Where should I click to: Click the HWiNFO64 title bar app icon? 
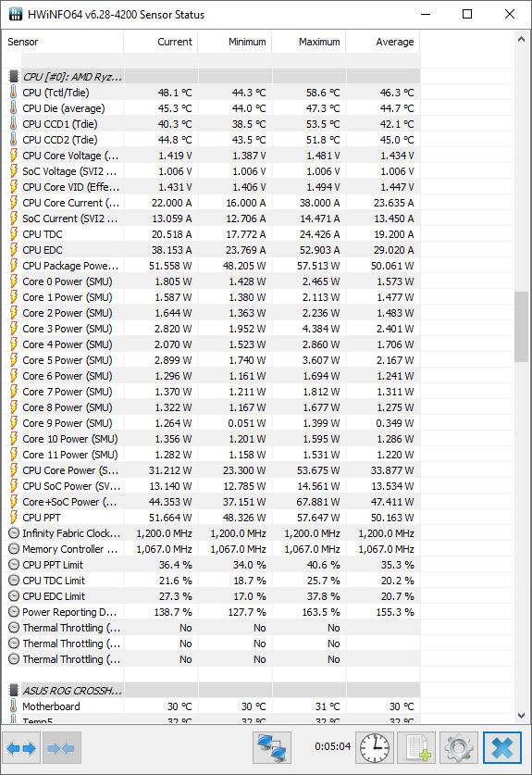pyautogui.click(x=16, y=14)
